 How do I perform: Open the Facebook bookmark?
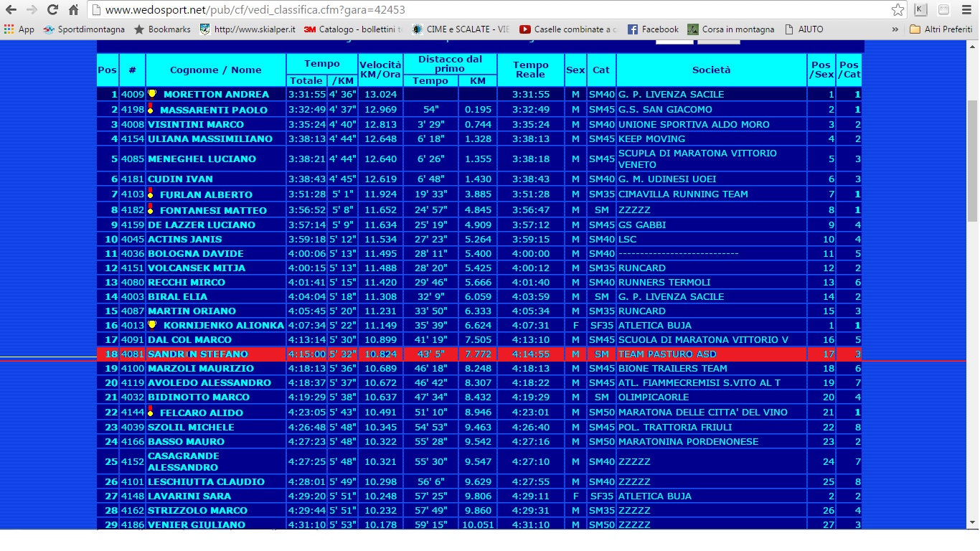pyautogui.click(x=653, y=29)
